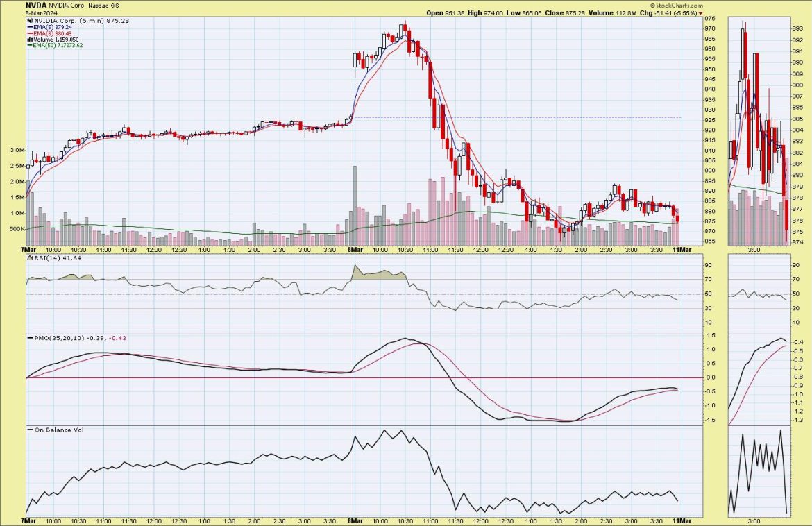Click the red EMA(8) line swatch
The image size is (812, 526).
[31, 33]
